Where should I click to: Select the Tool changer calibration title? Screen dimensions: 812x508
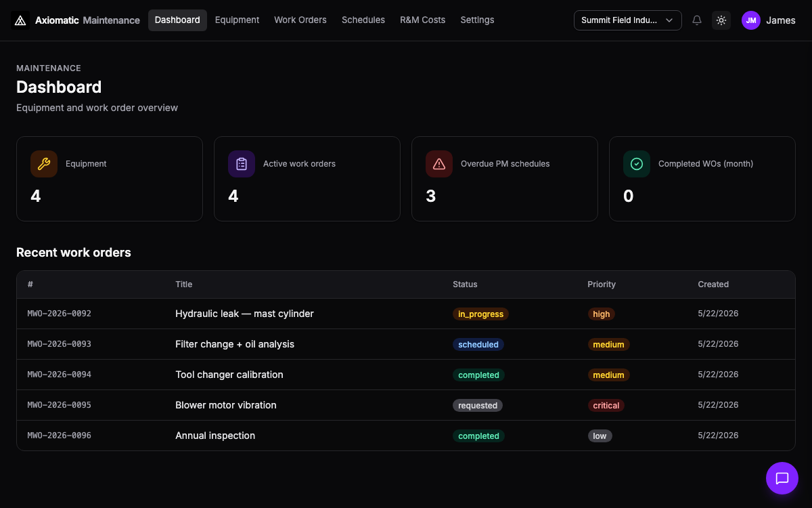[x=229, y=375]
